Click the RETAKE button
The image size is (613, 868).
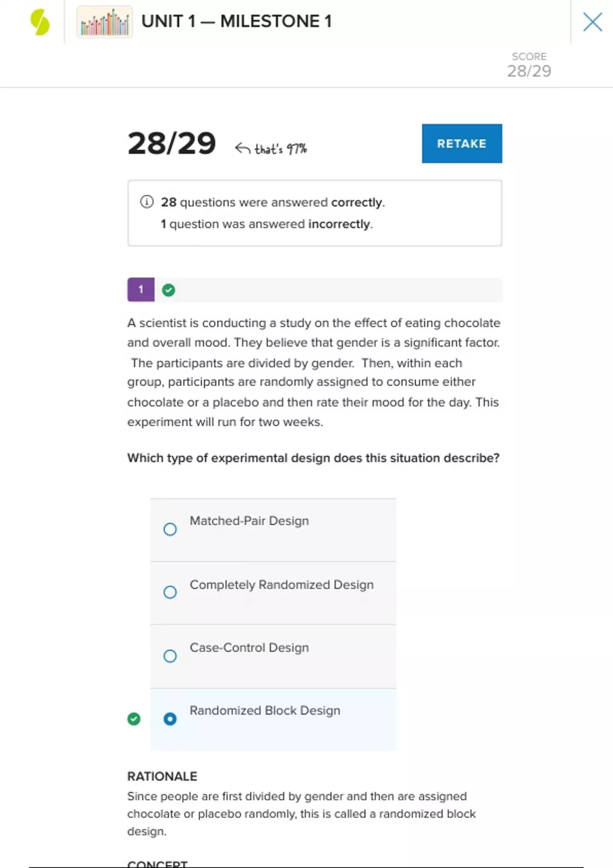coord(461,143)
